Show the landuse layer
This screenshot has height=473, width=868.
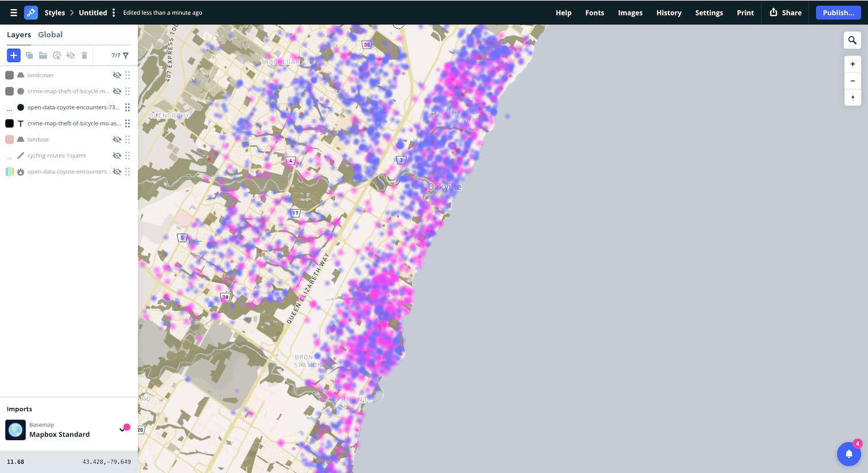117,139
